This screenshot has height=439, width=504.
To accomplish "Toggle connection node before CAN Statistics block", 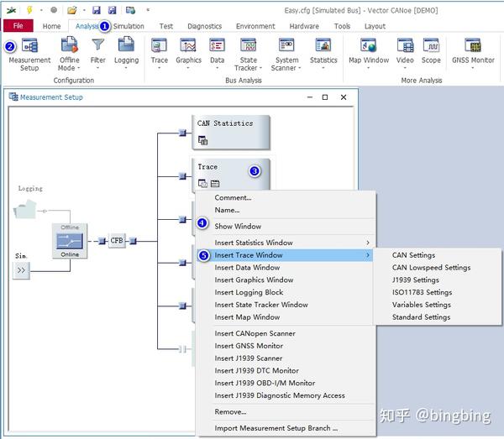I will click(182, 132).
